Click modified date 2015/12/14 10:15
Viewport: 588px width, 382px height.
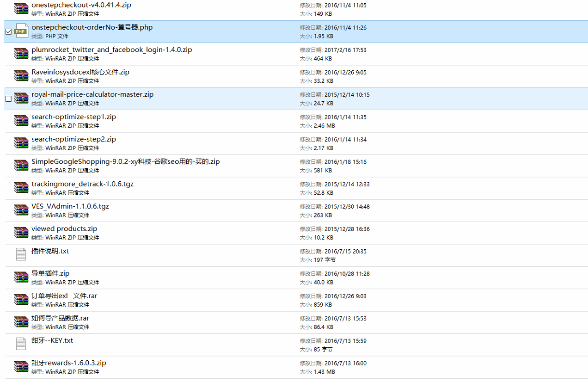pyautogui.click(x=347, y=95)
